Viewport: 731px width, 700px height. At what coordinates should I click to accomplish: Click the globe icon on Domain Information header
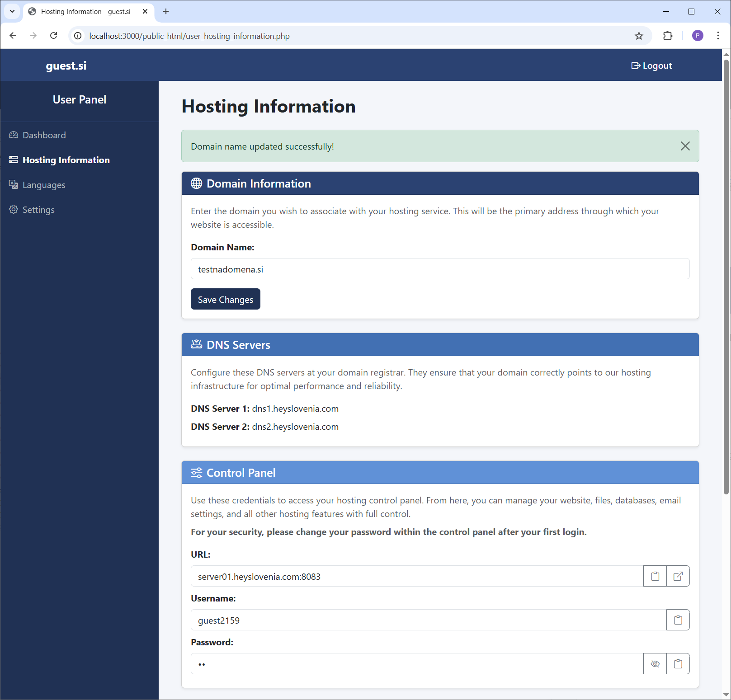click(196, 183)
